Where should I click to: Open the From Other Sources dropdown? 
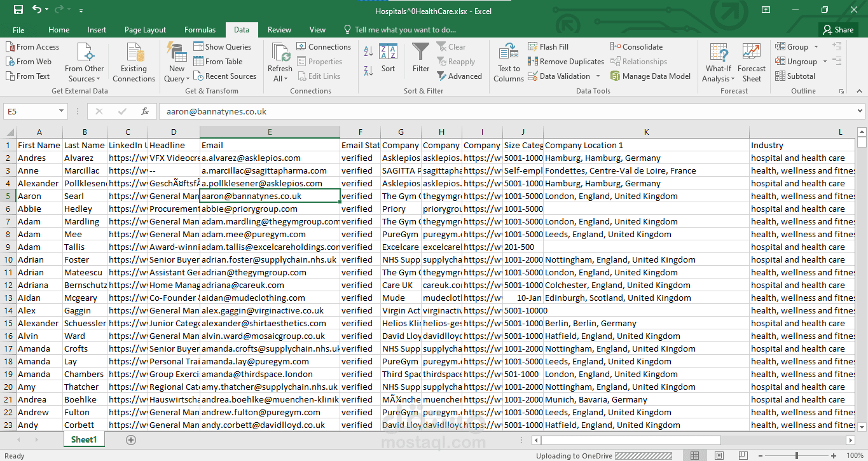coord(84,63)
